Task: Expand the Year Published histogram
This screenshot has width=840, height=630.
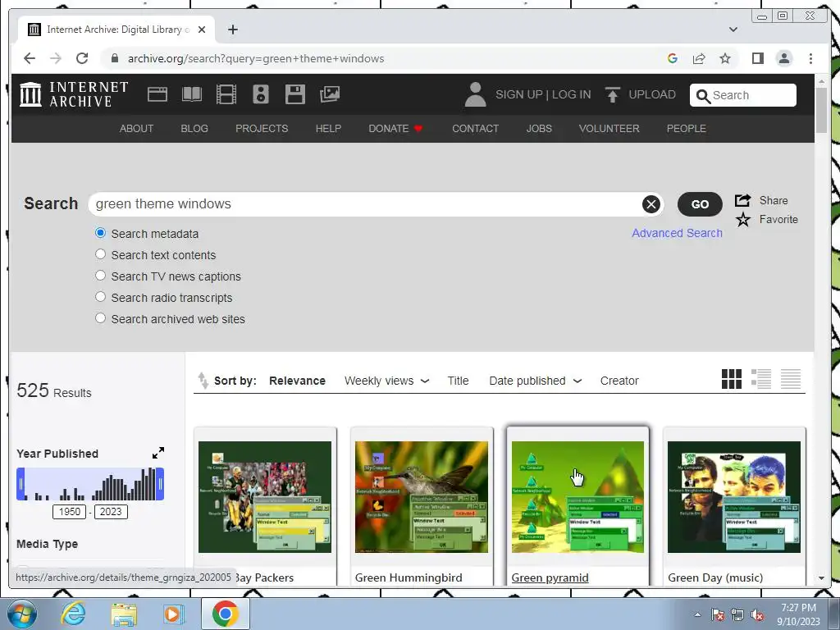Action: tap(158, 453)
